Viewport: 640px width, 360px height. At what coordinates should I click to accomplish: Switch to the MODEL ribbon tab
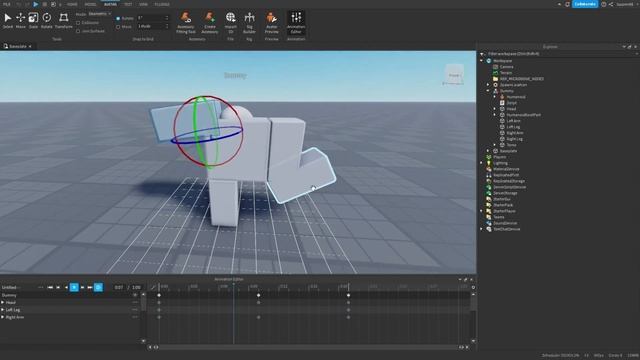click(x=90, y=4)
